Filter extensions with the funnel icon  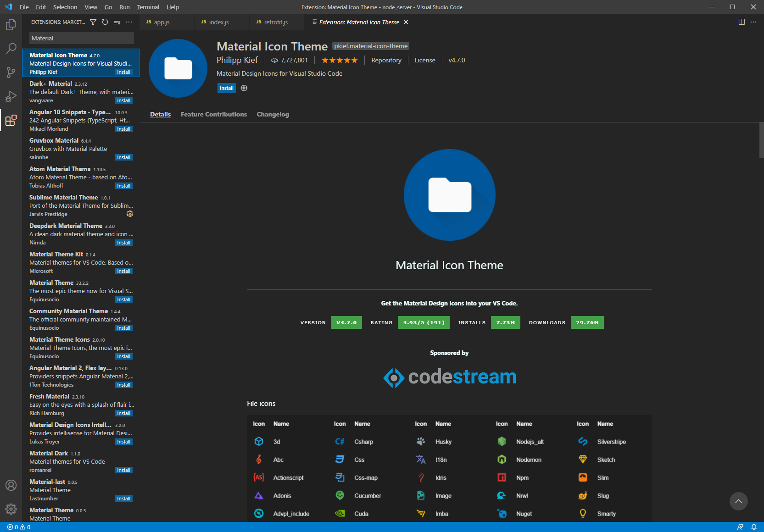(x=93, y=22)
